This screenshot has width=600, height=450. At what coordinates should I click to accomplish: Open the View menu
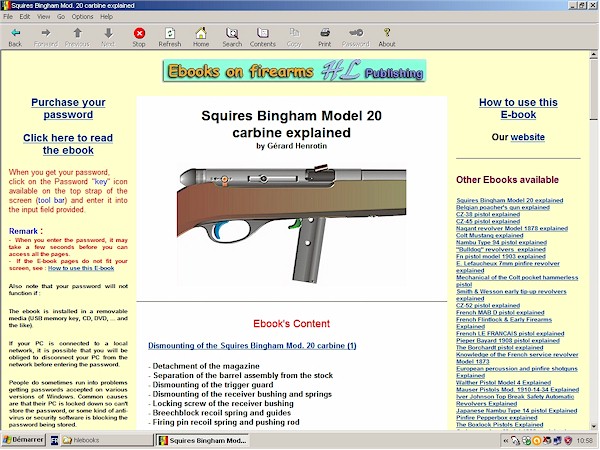pyautogui.click(x=44, y=17)
